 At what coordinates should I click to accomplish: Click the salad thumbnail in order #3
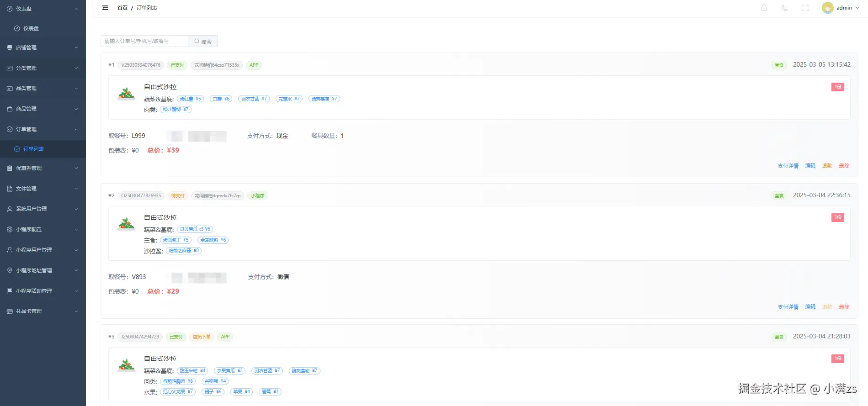pyautogui.click(x=127, y=365)
